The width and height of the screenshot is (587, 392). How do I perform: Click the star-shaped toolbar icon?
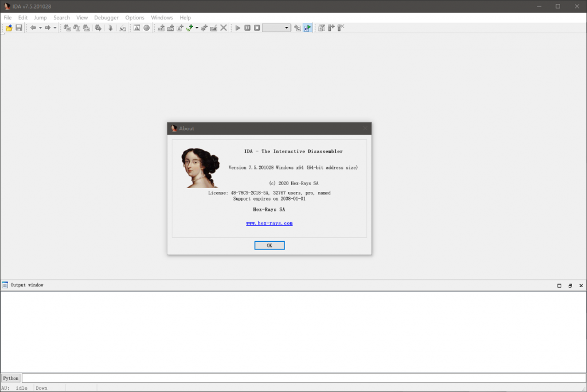(x=204, y=28)
